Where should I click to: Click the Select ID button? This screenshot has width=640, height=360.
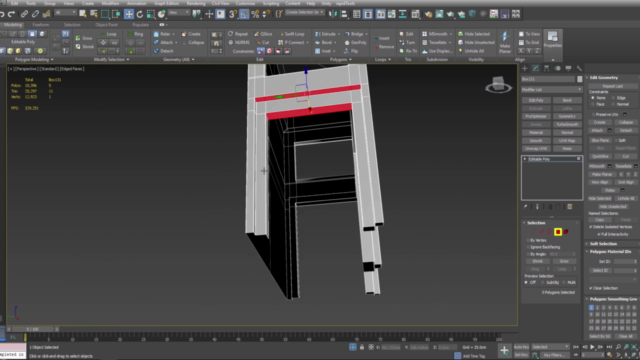(x=600, y=270)
